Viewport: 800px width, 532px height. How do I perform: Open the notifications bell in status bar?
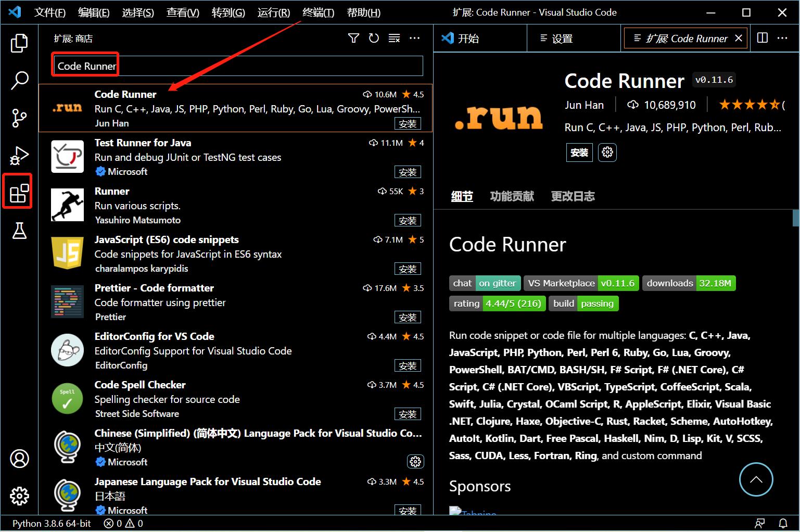[783, 523]
